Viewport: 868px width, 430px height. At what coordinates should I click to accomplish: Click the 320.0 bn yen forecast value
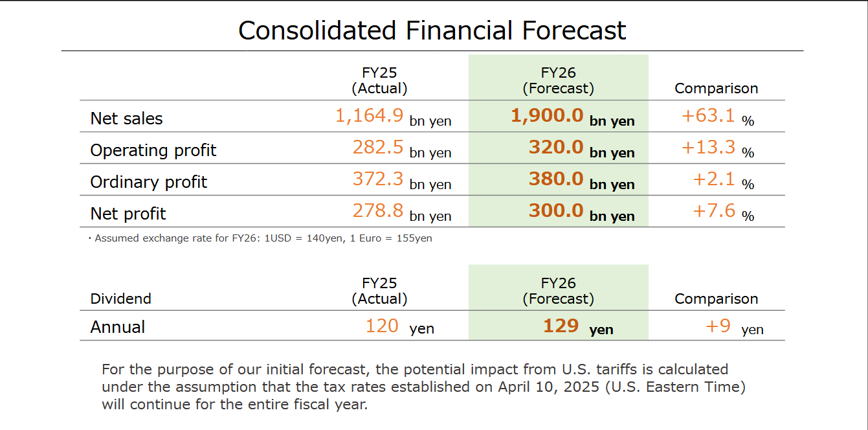[x=581, y=148]
